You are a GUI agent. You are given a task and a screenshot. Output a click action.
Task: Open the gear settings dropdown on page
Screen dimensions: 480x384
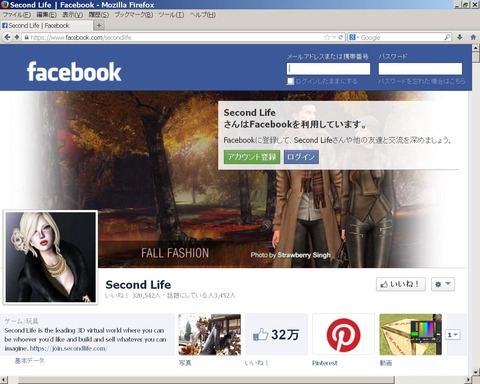coord(443,284)
